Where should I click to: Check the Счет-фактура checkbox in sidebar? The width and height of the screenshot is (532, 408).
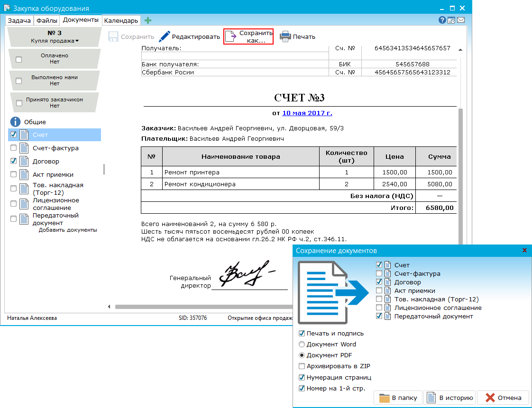click(14, 147)
